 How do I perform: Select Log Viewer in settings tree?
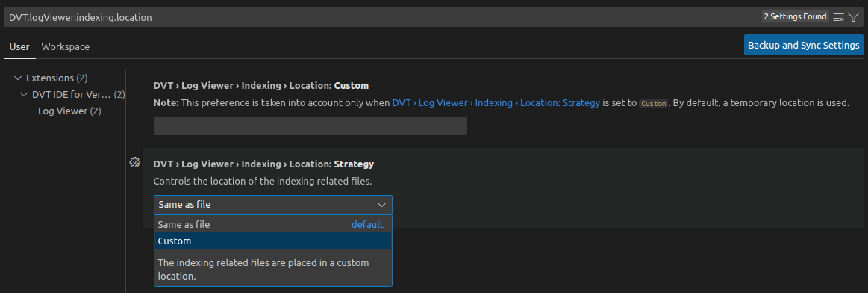click(69, 111)
